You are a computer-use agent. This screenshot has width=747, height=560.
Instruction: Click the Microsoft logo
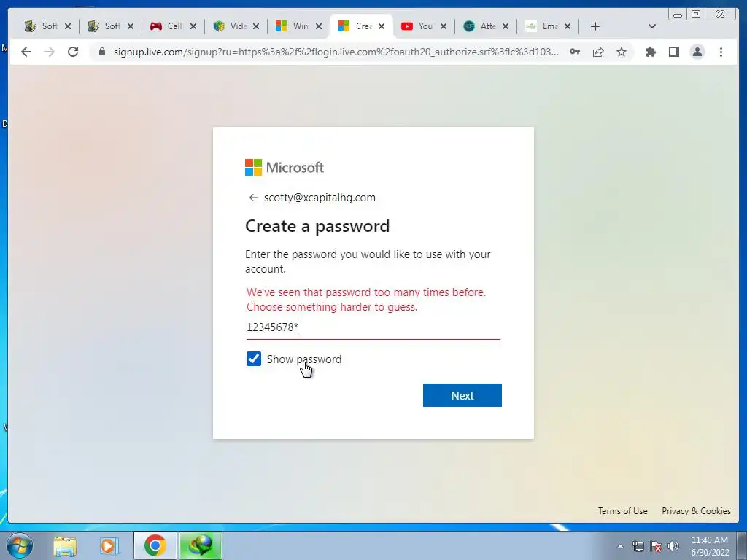click(x=285, y=167)
